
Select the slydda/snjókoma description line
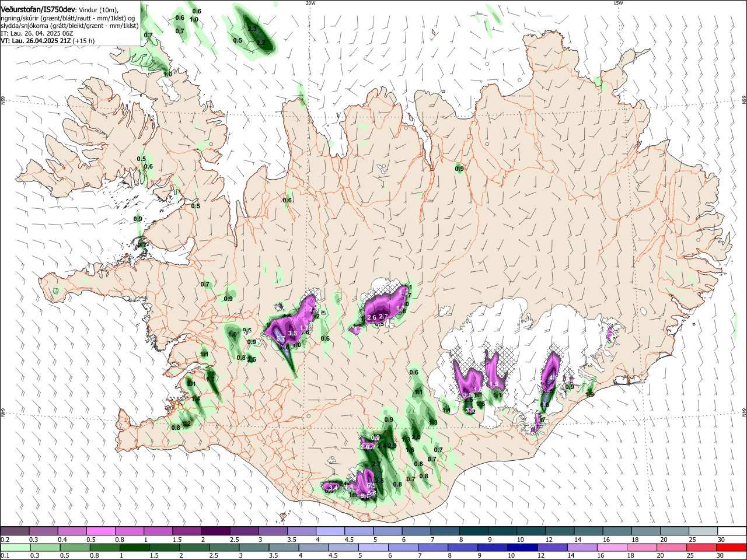coord(69,26)
